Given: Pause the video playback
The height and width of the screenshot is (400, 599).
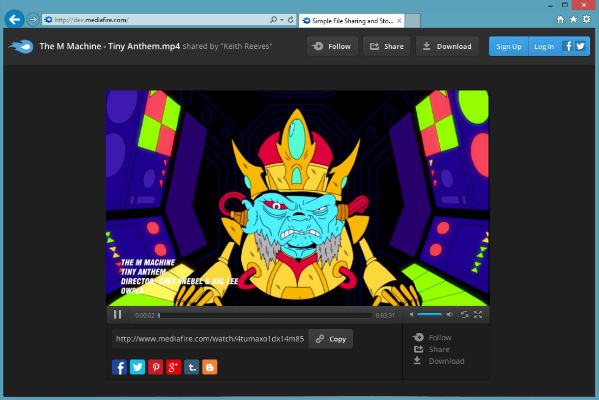Looking at the screenshot, I should [x=118, y=314].
